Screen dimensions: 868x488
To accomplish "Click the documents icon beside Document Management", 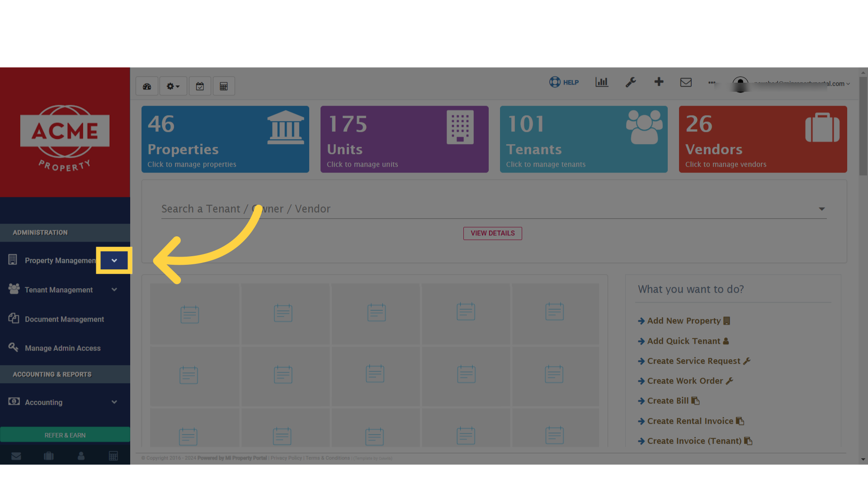I will coord(14,318).
